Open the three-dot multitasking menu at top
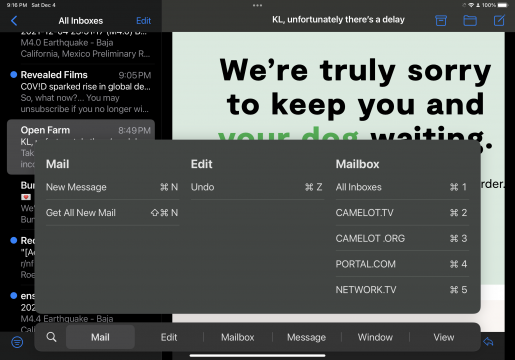This screenshot has width=515, height=360. tap(257, 5)
